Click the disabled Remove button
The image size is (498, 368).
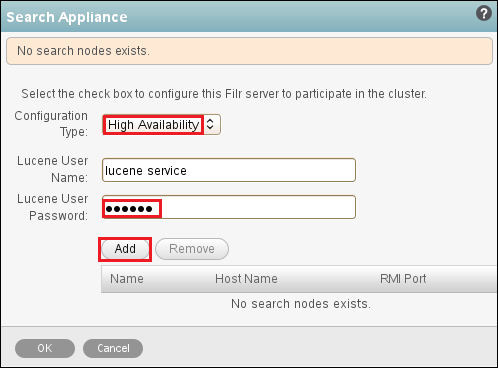(192, 249)
